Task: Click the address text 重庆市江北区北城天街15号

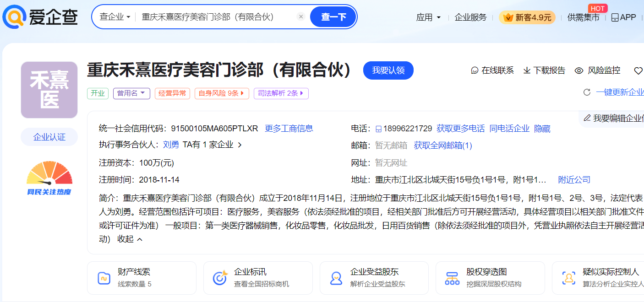Action: tap(461, 180)
